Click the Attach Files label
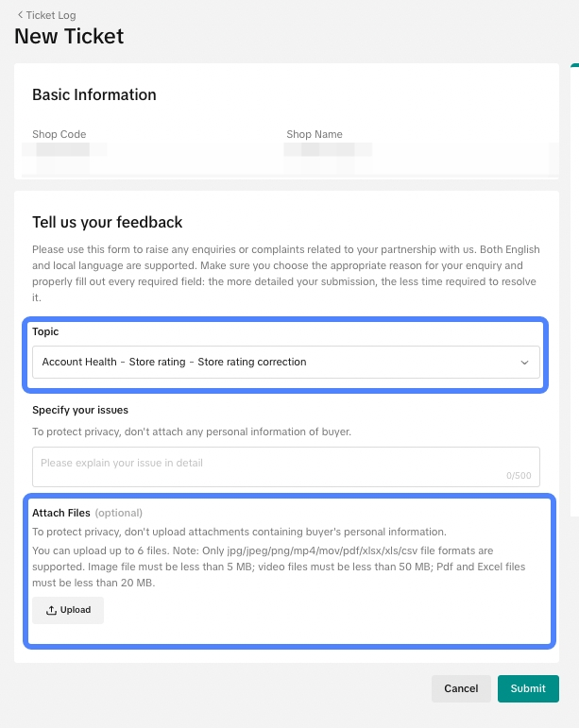This screenshot has height=728, width=579. point(61,513)
